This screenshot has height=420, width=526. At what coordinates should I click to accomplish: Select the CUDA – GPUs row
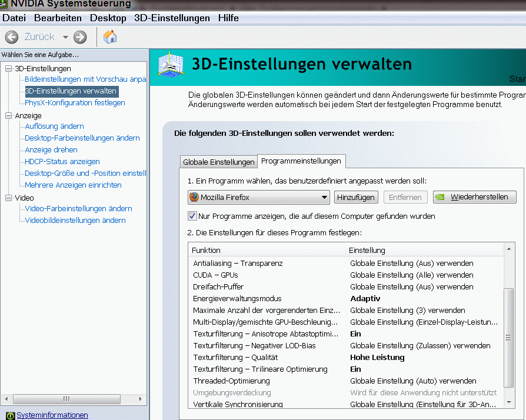pyautogui.click(x=345, y=275)
